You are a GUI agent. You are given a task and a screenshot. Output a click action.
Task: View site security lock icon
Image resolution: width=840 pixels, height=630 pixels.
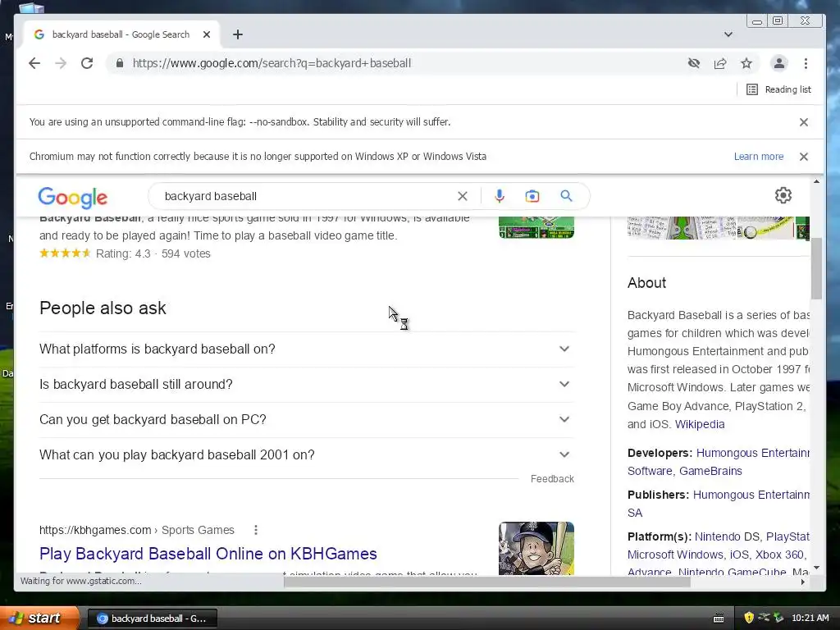120,63
